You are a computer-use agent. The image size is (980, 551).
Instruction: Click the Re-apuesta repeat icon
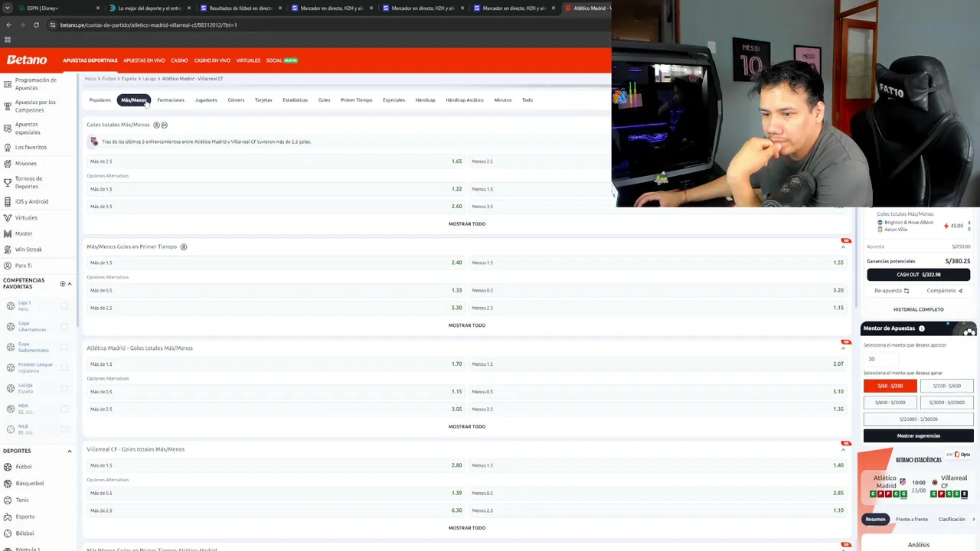tap(906, 291)
